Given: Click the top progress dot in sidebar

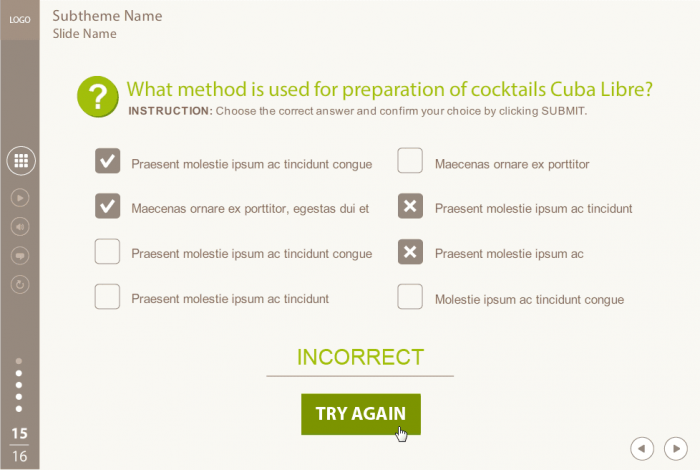Looking at the screenshot, I should [19, 361].
